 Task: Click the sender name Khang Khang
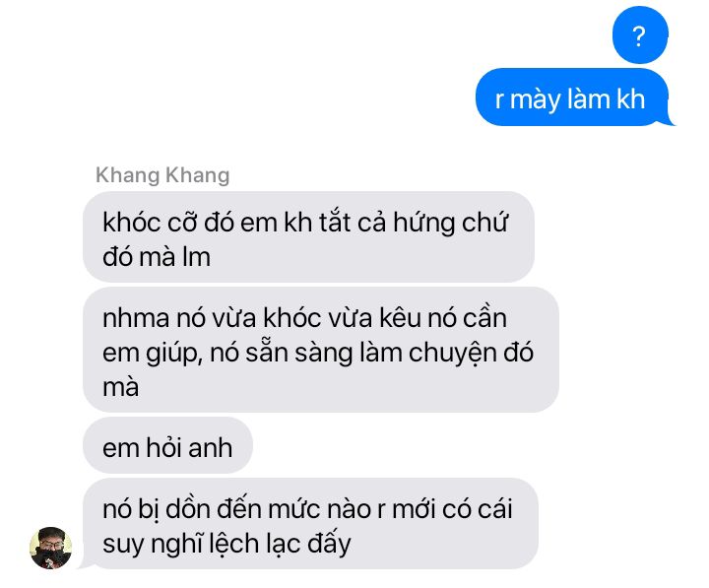point(162,175)
